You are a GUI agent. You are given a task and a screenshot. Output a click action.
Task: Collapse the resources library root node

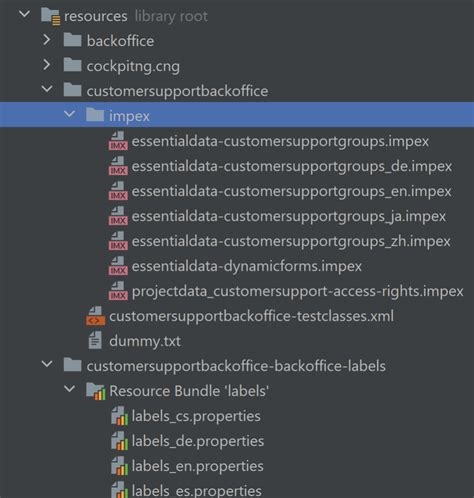pyautogui.click(x=24, y=15)
